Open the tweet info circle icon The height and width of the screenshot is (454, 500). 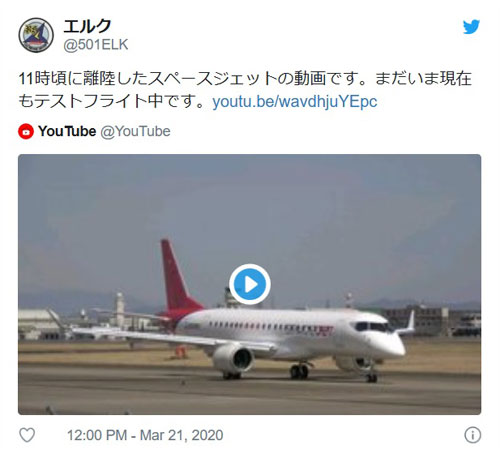coord(472,435)
